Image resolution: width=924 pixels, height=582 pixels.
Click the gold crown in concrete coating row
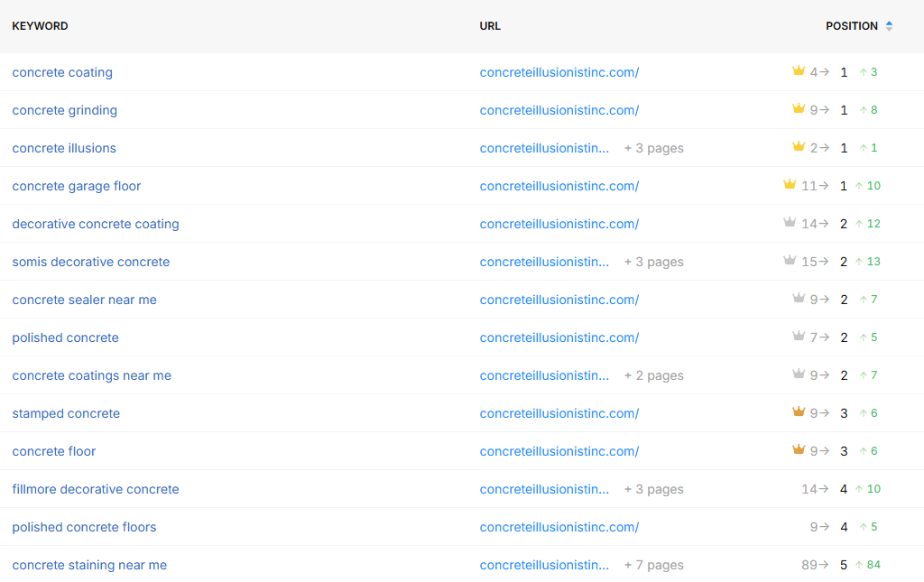point(799,70)
